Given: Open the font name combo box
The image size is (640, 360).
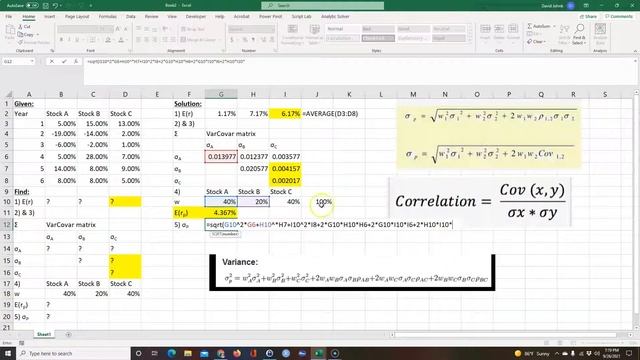Looking at the screenshot, I should click(79, 29).
